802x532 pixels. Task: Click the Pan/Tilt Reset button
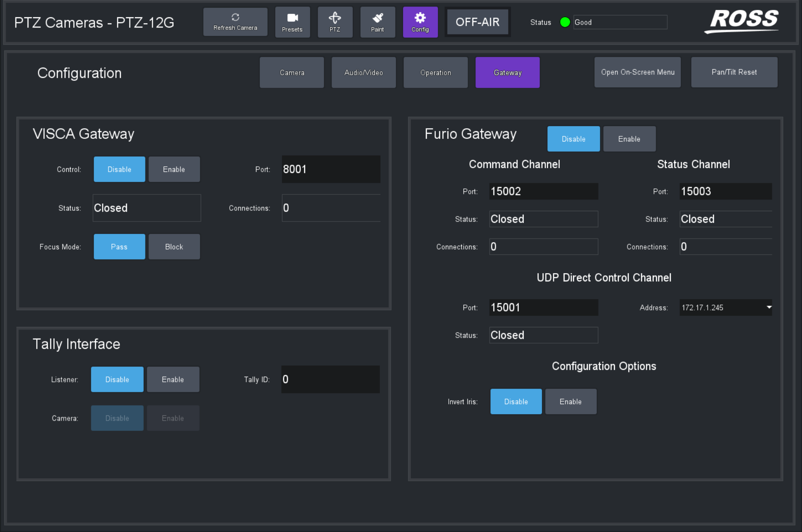734,72
